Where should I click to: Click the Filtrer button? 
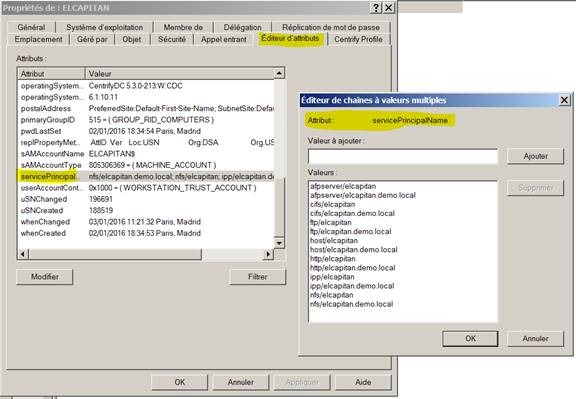tap(257, 277)
